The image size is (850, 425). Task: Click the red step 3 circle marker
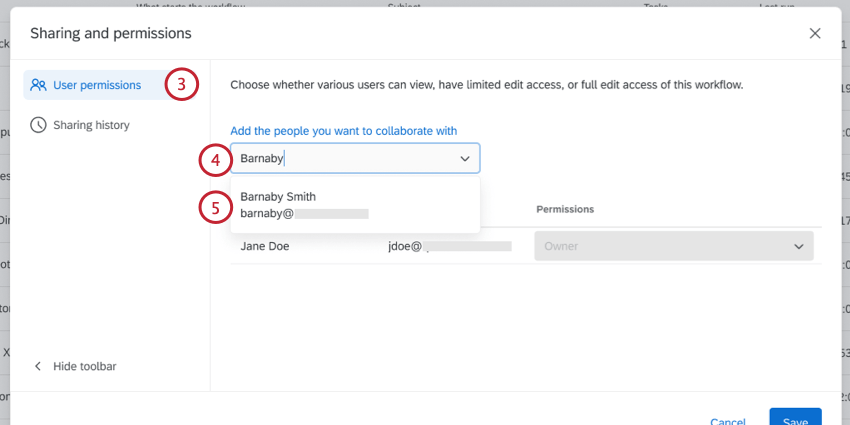pyautogui.click(x=181, y=85)
